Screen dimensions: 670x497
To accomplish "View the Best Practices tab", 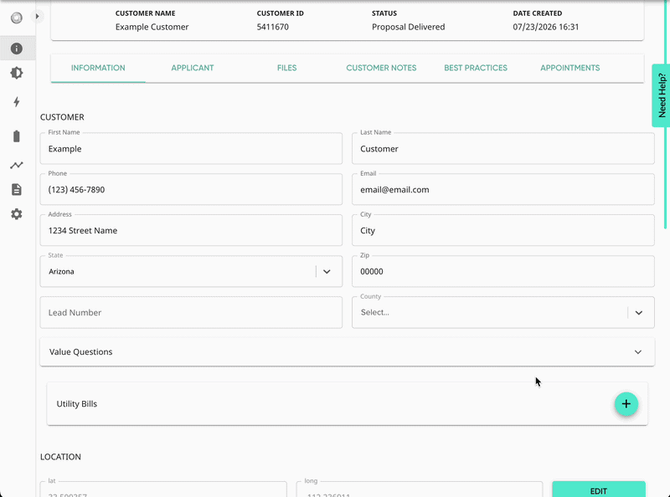I will pyautogui.click(x=476, y=68).
